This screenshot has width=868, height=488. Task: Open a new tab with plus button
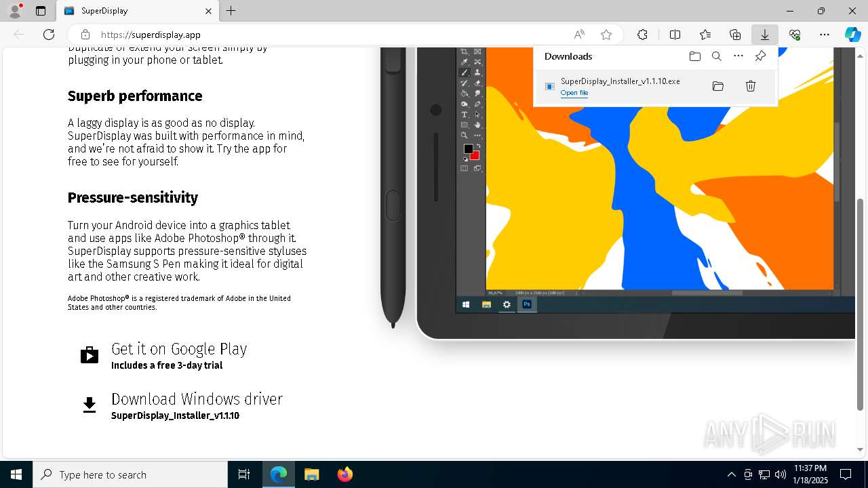click(x=231, y=11)
